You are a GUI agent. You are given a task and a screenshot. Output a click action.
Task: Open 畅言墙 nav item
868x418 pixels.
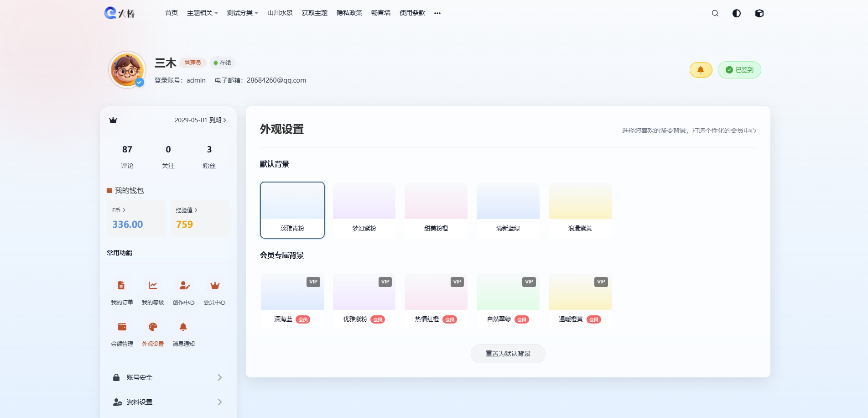[381, 13]
